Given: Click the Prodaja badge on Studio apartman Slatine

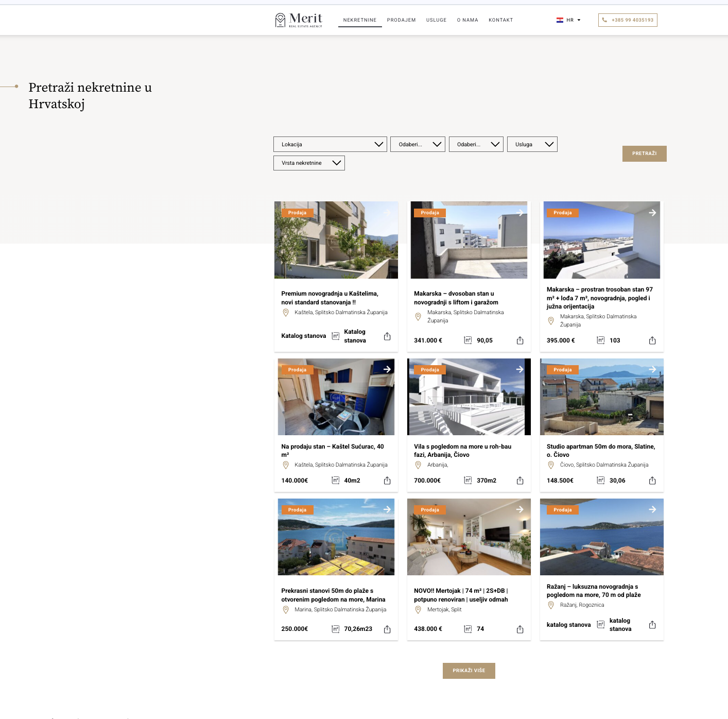Looking at the screenshot, I should click(563, 370).
